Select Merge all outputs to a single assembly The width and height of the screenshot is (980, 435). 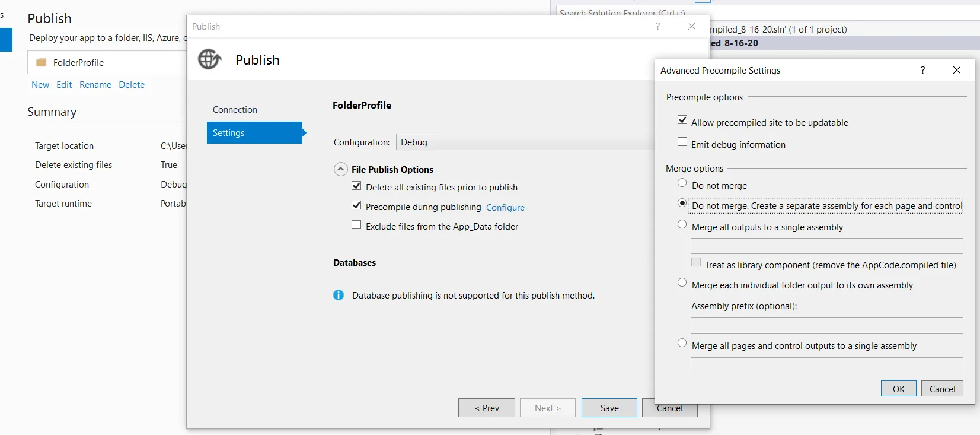682,225
